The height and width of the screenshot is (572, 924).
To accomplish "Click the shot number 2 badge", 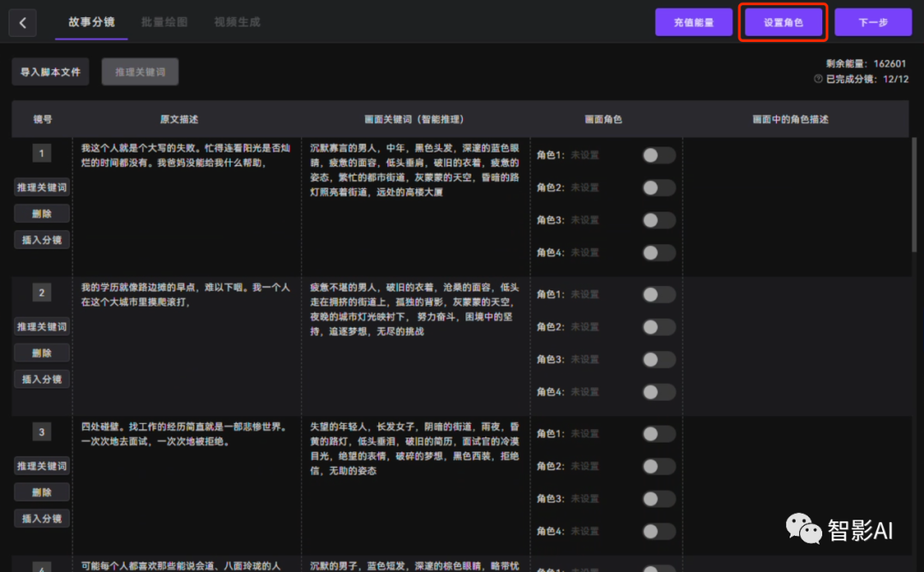I will (x=41, y=293).
